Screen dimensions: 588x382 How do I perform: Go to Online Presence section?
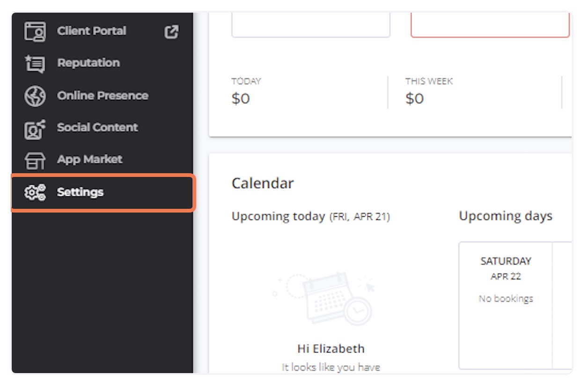click(102, 95)
